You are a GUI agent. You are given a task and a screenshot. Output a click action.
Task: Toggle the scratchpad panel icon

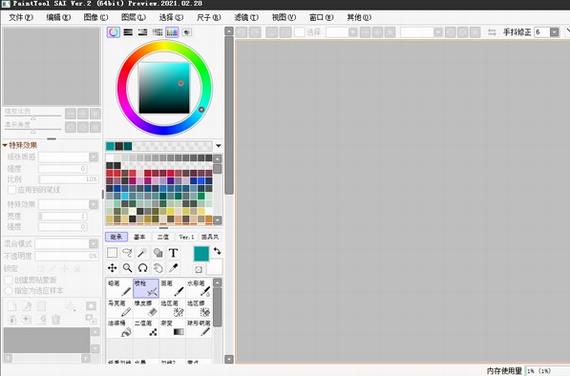(x=186, y=32)
